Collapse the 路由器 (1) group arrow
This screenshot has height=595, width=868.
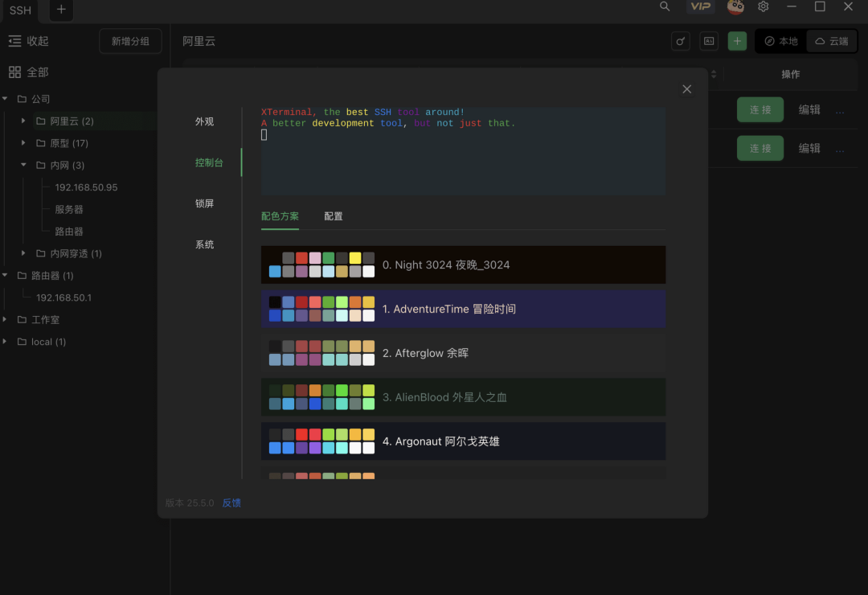pos(5,275)
